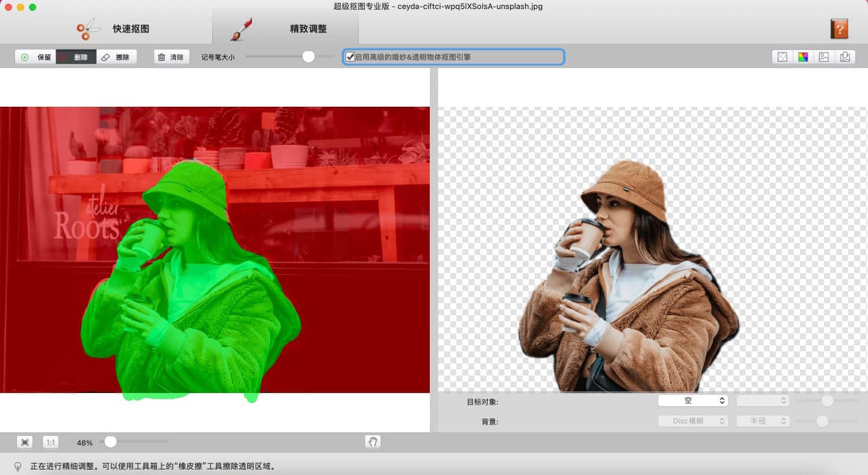Select the 删除 (delete) marker mode
The width and height of the screenshot is (868, 475).
click(x=76, y=57)
